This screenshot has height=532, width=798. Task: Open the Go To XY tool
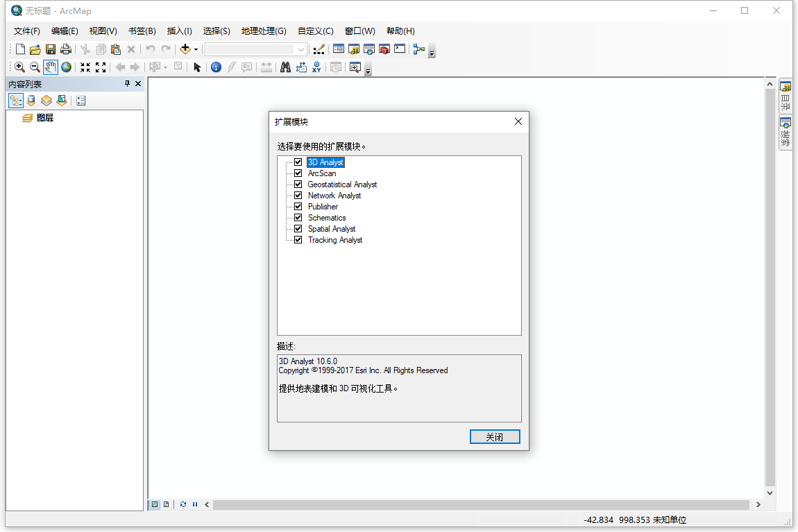coord(316,67)
